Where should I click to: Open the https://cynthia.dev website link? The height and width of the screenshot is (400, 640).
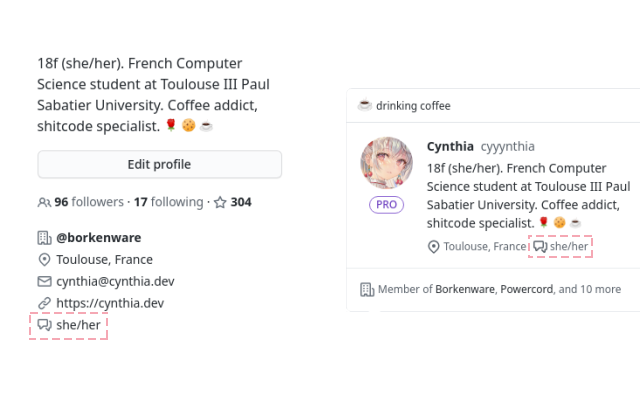[110, 303]
